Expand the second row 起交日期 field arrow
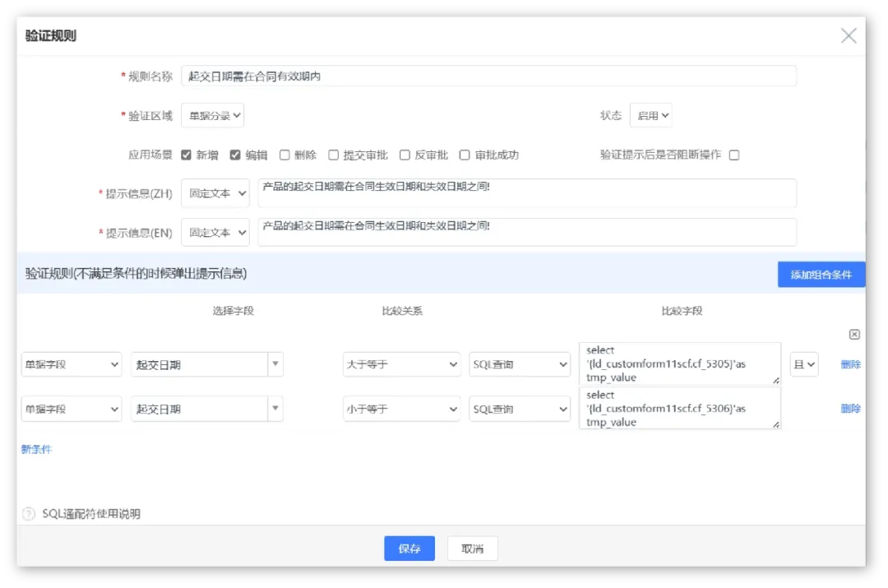Viewport: 888px width, 588px height. point(275,409)
